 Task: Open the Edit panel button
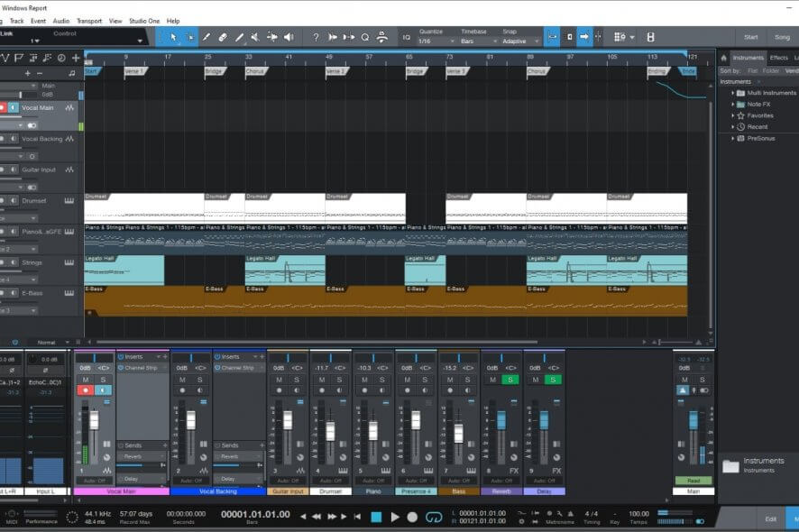770,518
